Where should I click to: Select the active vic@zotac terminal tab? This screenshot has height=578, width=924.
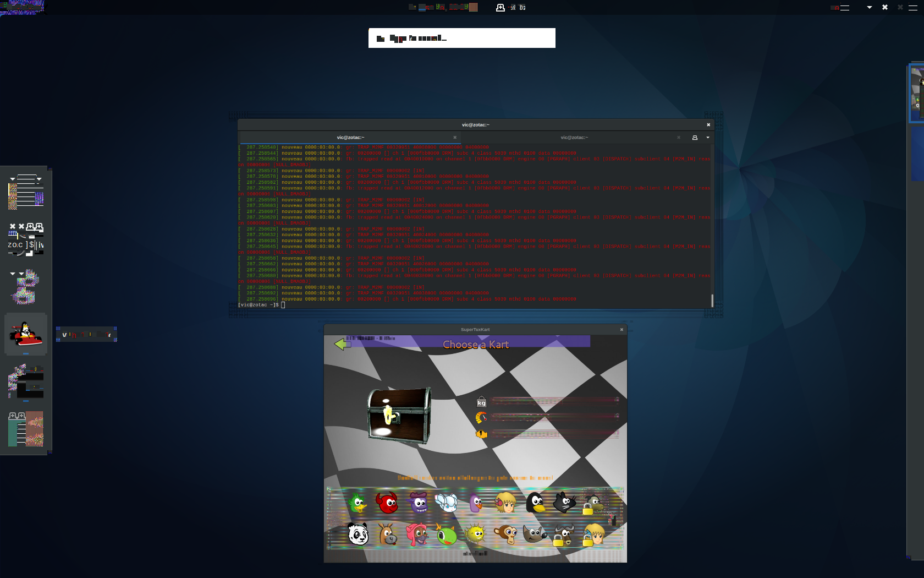point(350,138)
